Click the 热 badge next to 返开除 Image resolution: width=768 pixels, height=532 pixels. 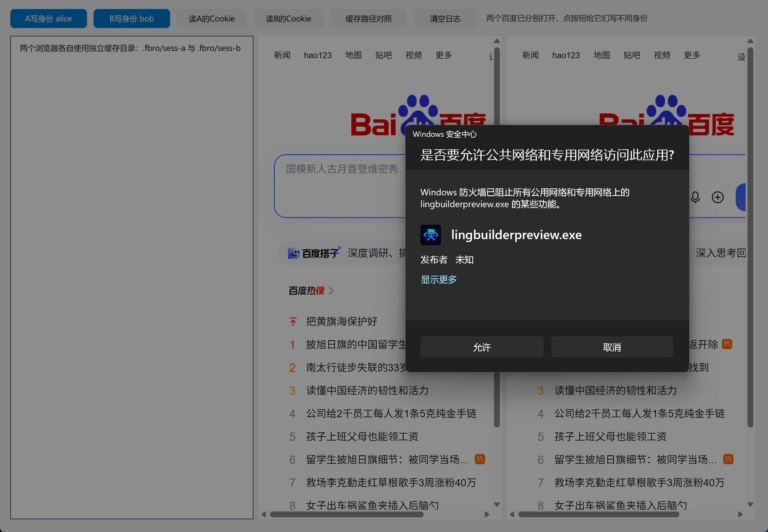point(727,344)
